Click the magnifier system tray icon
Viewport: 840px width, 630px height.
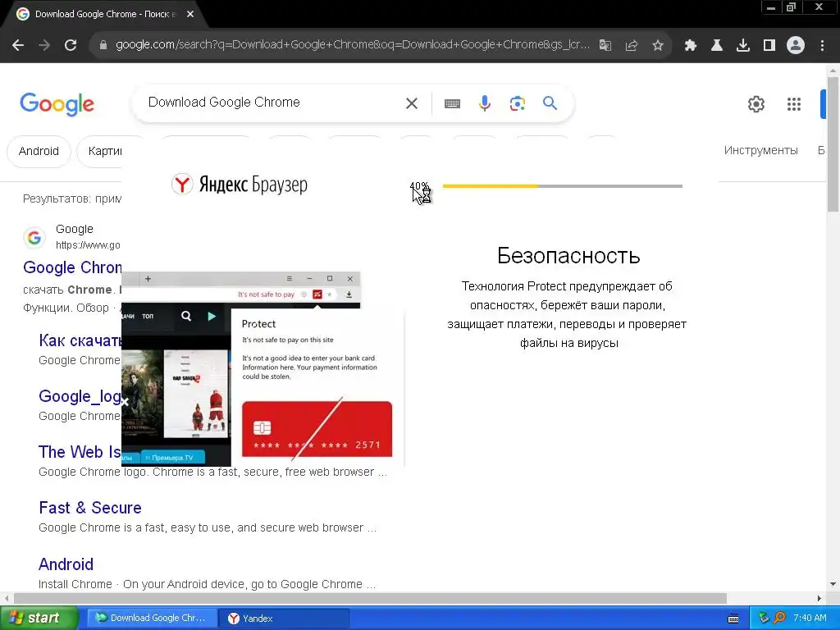tap(779, 619)
